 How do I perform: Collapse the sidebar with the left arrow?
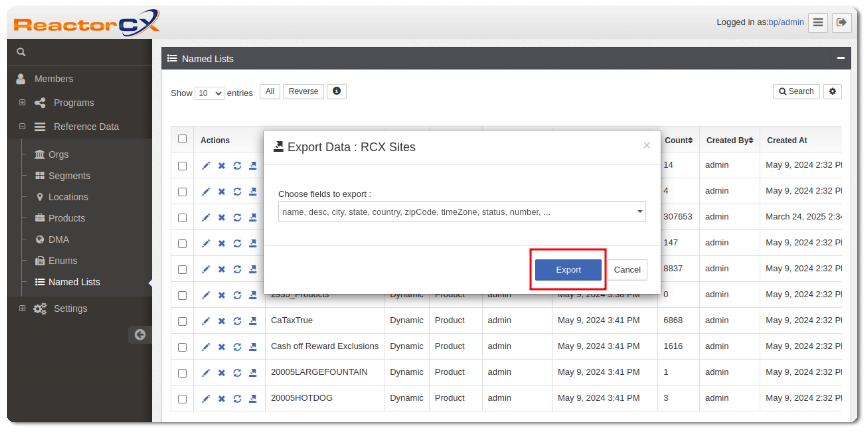(140, 334)
